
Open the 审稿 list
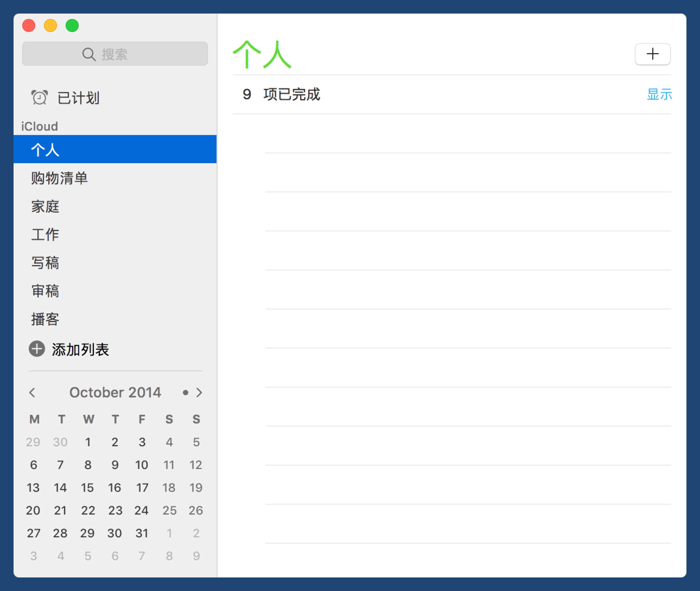45,290
